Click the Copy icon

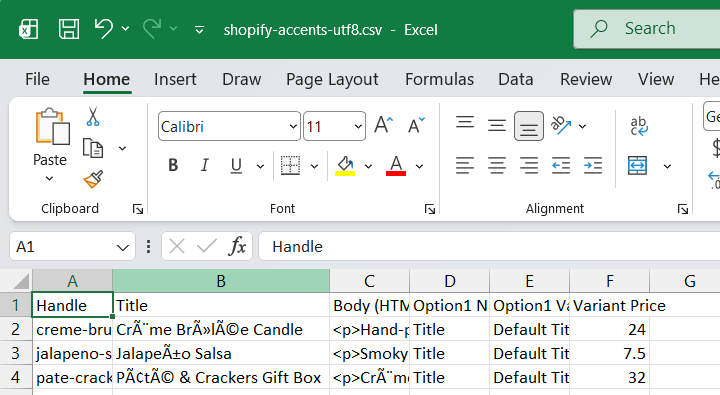point(93,148)
